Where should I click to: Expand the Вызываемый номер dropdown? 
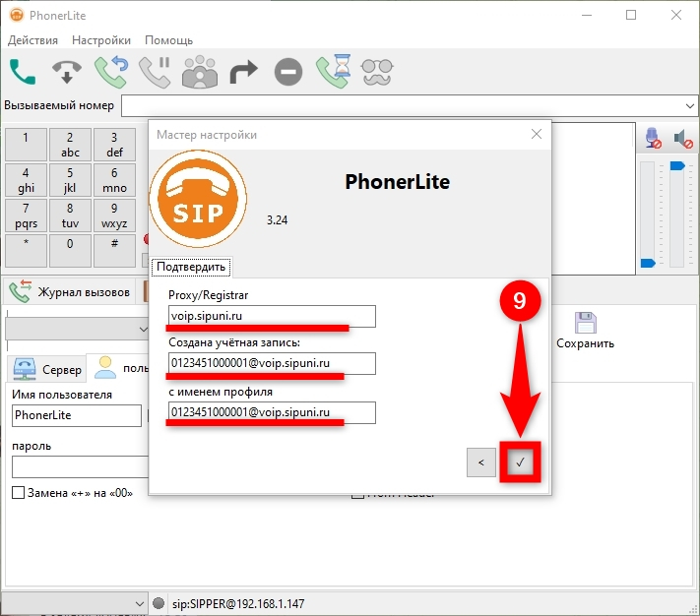point(690,106)
